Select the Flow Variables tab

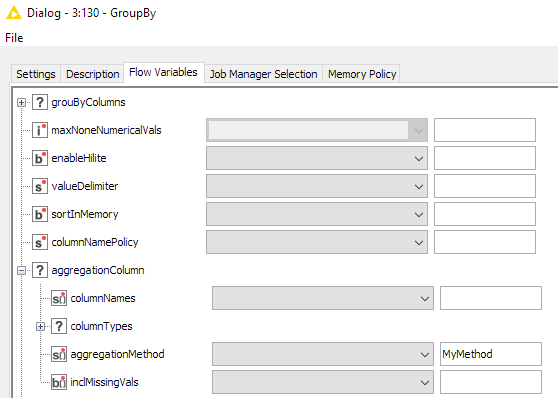pos(163,73)
